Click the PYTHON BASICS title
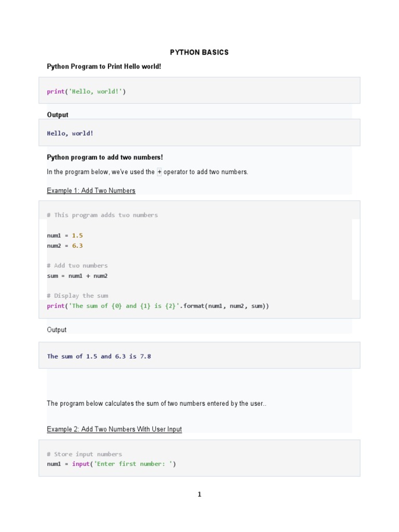This screenshot has height=532, width=399. pyautogui.click(x=199, y=52)
